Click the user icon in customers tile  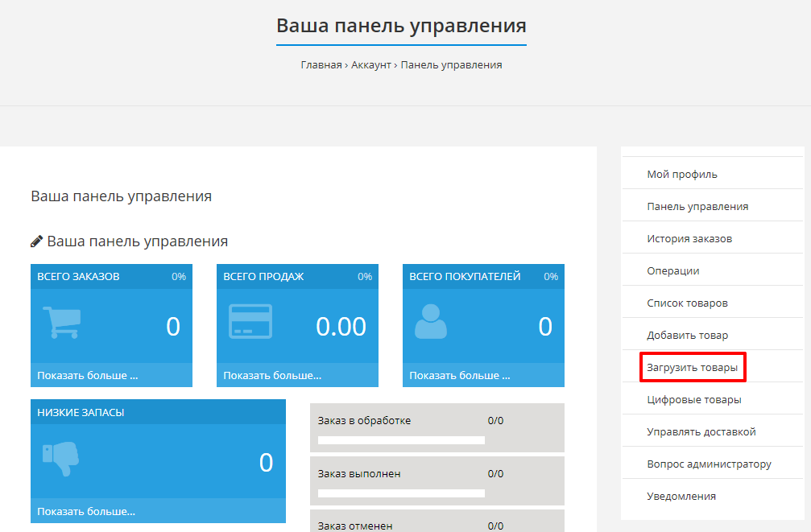pos(430,322)
